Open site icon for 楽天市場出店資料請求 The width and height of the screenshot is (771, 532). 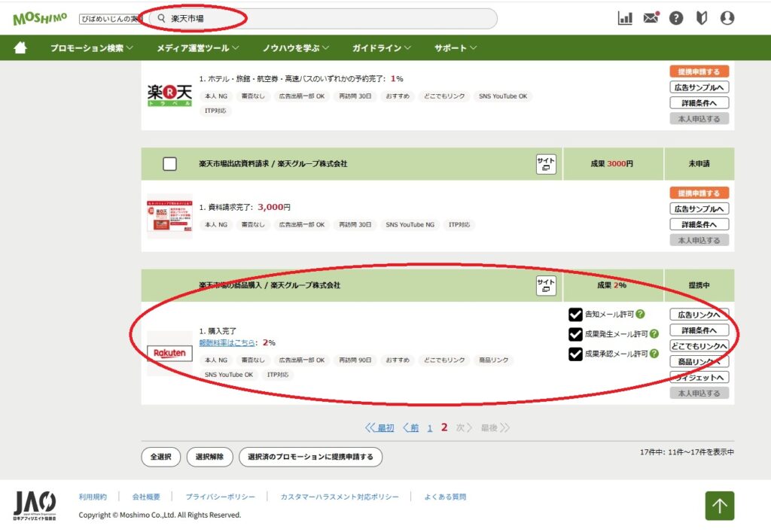coord(546,164)
